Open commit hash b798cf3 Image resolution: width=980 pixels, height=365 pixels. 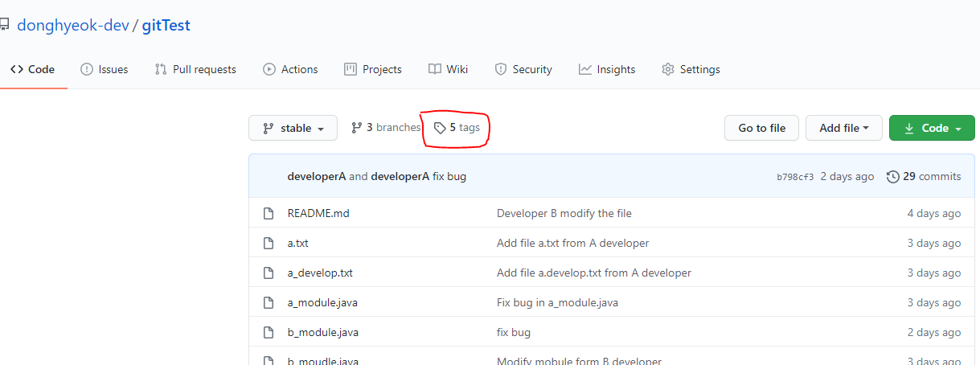795,177
